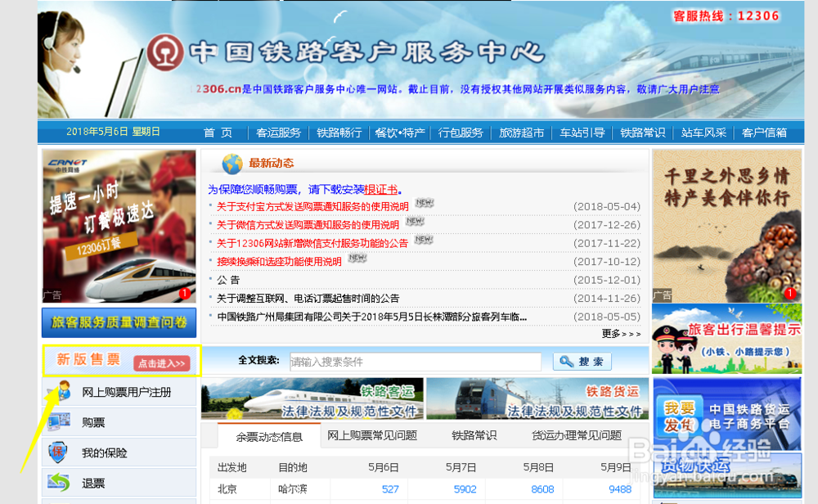Click the 根证书 download link

click(x=381, y=189)
